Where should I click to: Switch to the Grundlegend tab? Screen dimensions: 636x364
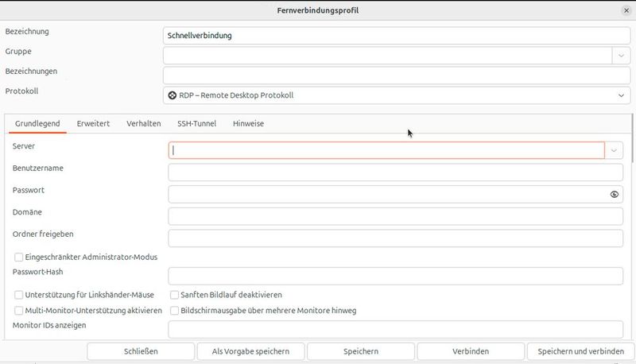click(x=37, y=124)
